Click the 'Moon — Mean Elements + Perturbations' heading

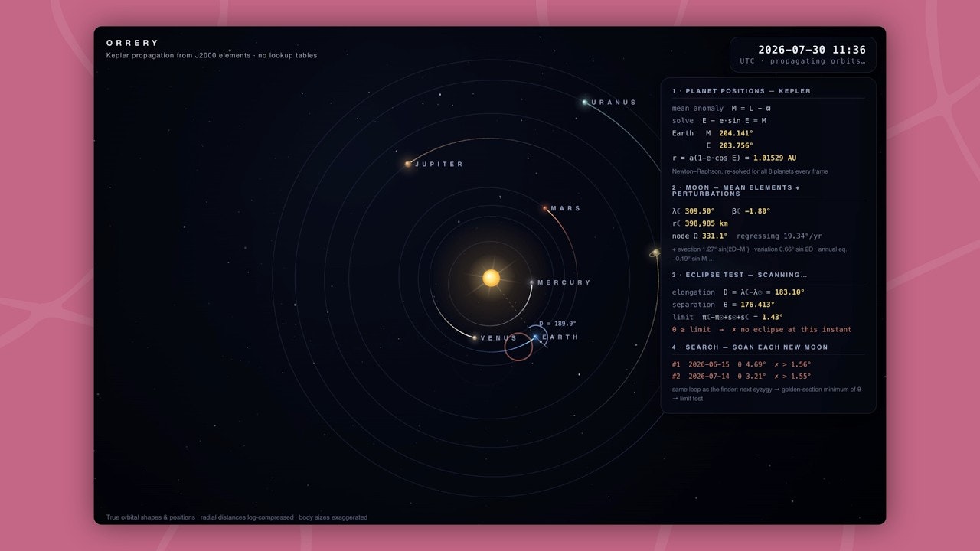[736, 191]
